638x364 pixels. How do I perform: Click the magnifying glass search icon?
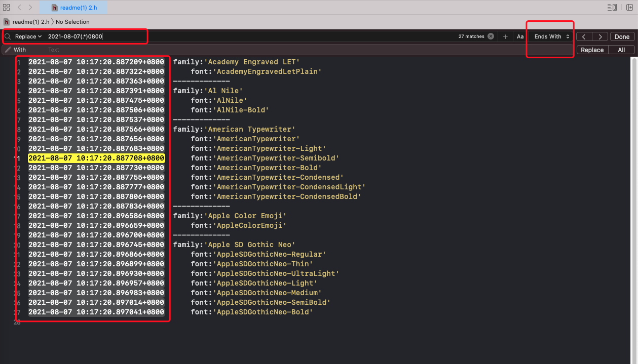[x=8, y=36]
